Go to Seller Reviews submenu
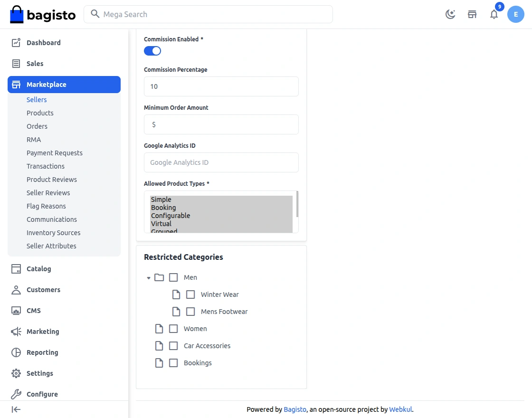 pyautogui.click(x=48, y=193)
